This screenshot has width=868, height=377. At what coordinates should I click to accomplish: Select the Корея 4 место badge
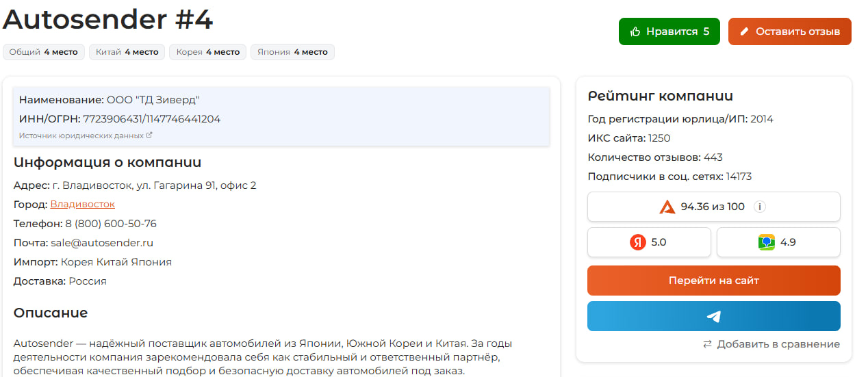208,52
